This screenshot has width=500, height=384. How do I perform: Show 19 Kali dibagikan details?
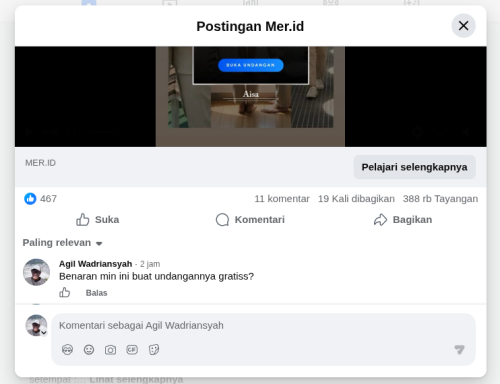(x=356, y=199)
